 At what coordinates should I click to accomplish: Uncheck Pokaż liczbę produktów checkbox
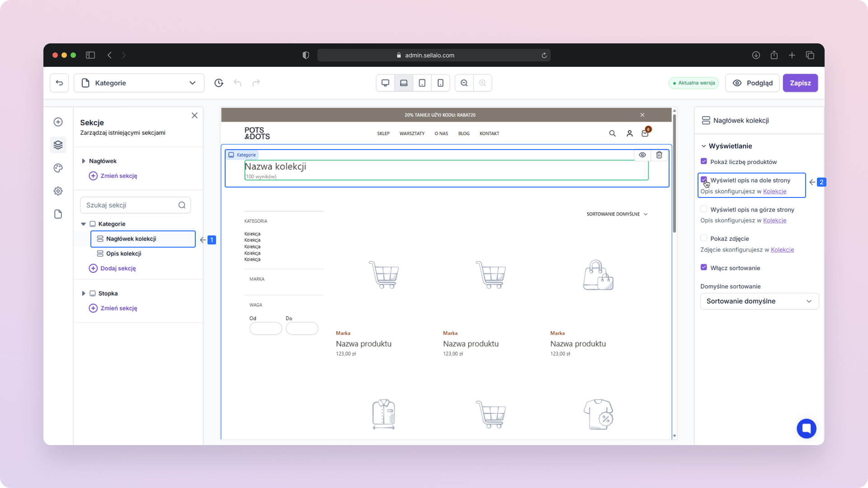(704, 161)
